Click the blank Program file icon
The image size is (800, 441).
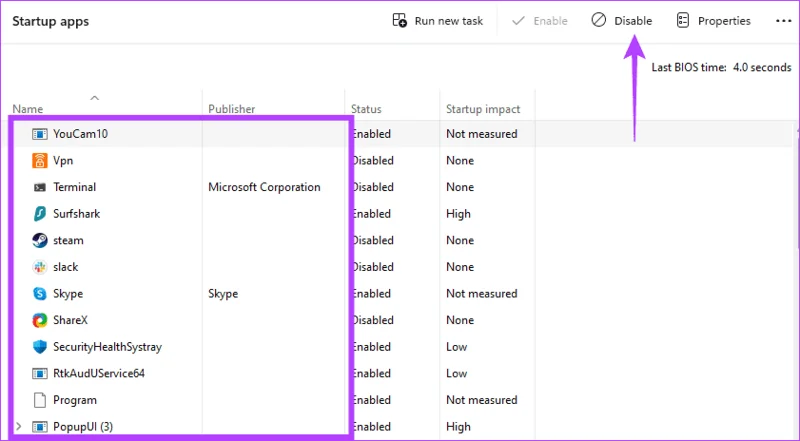(40, 400)
